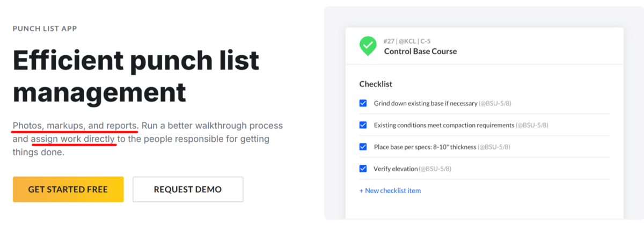Screen dimensions: 644x226
Task: Click the '#27 | @KCL | C-5' identifier
Action: click(407, 41)
